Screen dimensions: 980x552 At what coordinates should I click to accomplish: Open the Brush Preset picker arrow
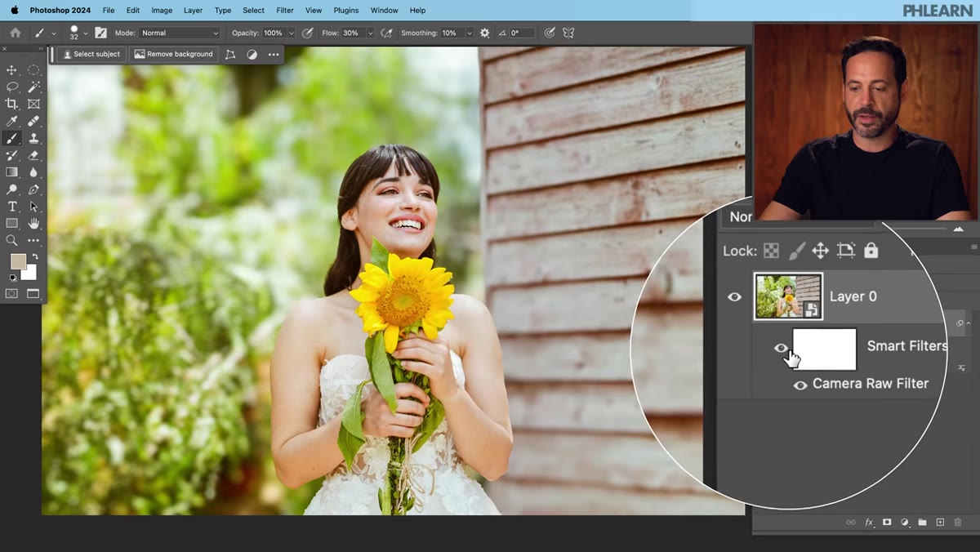pos(85,33)
